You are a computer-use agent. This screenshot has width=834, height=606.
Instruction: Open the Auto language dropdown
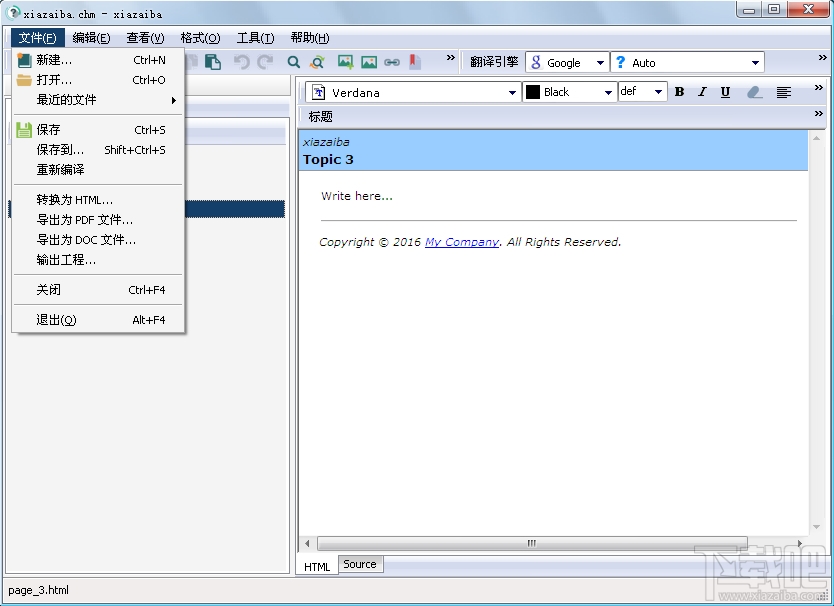[753, 62]
